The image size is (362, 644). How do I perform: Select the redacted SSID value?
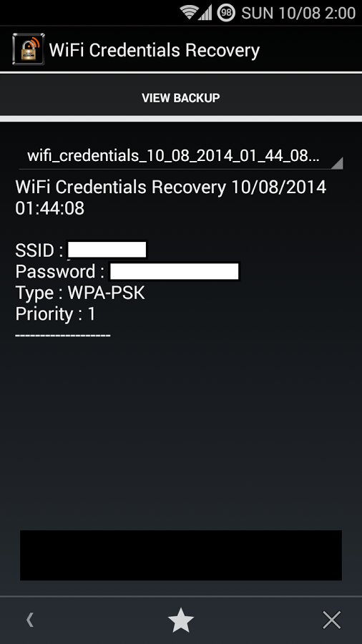[x=107, y=250]
